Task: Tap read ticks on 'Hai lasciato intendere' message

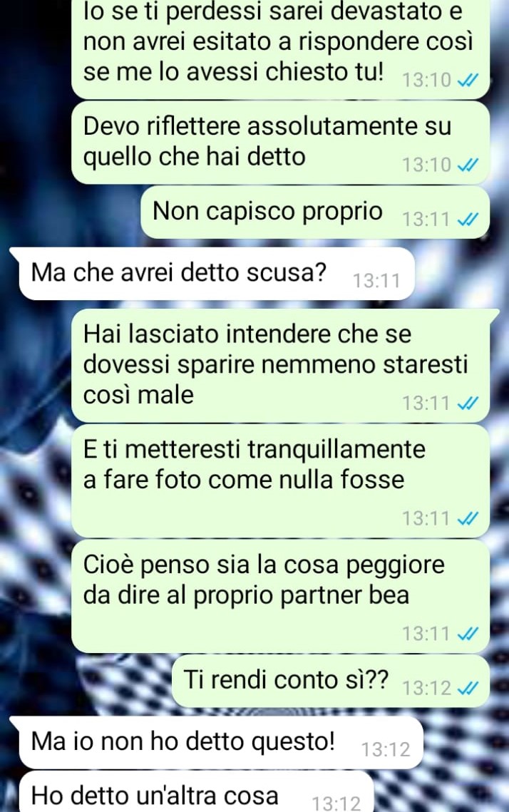Action: [x=468, y=404]
